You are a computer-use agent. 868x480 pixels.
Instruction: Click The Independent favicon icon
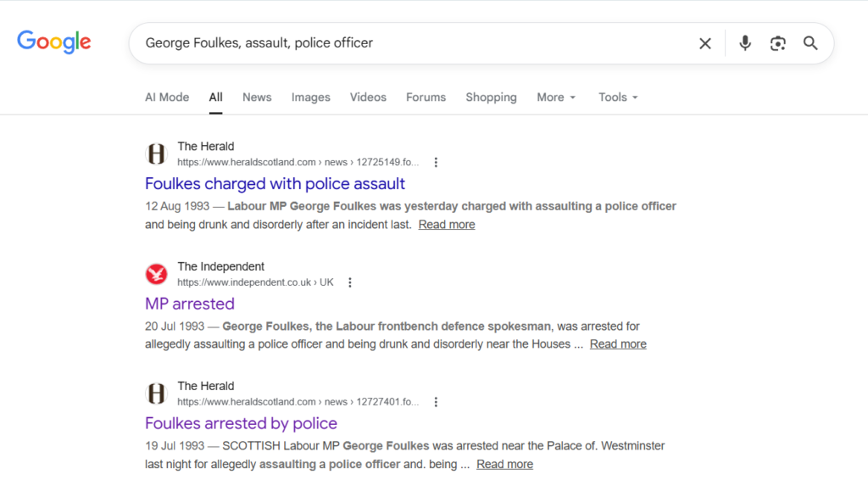coord(157,274)
